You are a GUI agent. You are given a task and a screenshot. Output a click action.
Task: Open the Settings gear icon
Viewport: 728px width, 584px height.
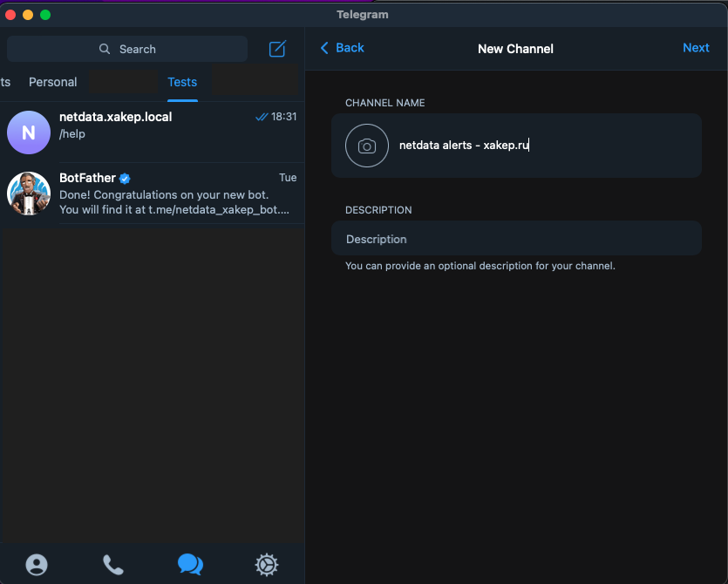(x=267, y=565)
